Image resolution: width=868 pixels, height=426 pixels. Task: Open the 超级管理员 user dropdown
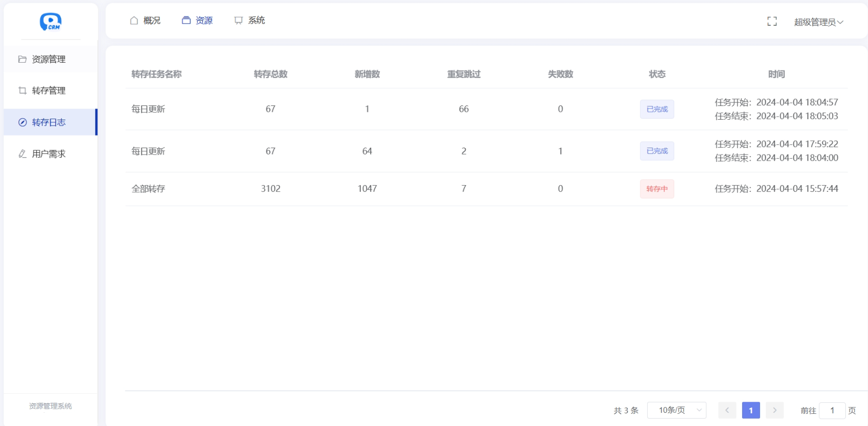tap(818, 22)
